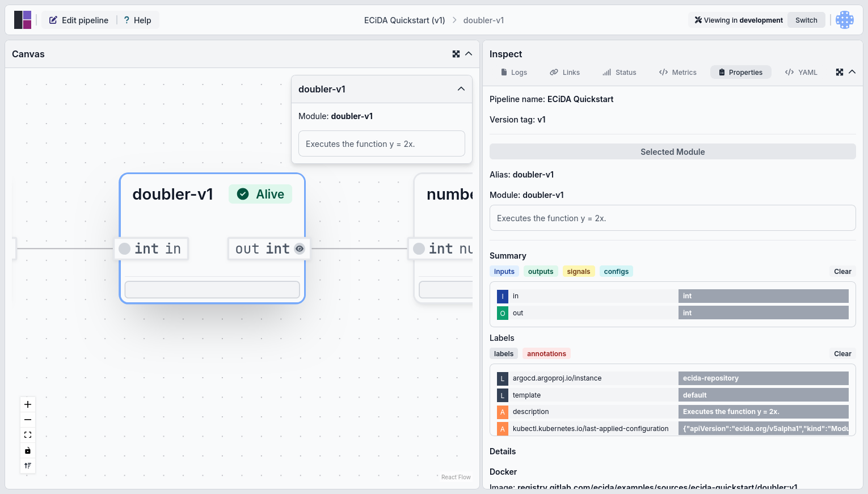868x494 pixels.
Task: Open Edit pipeline
Action: click(78, 20)
